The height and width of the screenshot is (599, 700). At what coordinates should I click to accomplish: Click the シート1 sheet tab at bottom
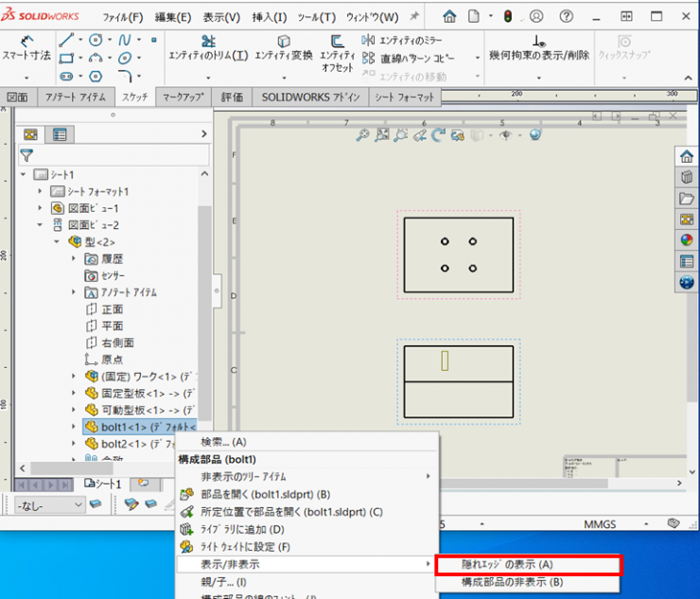[103, 484]
